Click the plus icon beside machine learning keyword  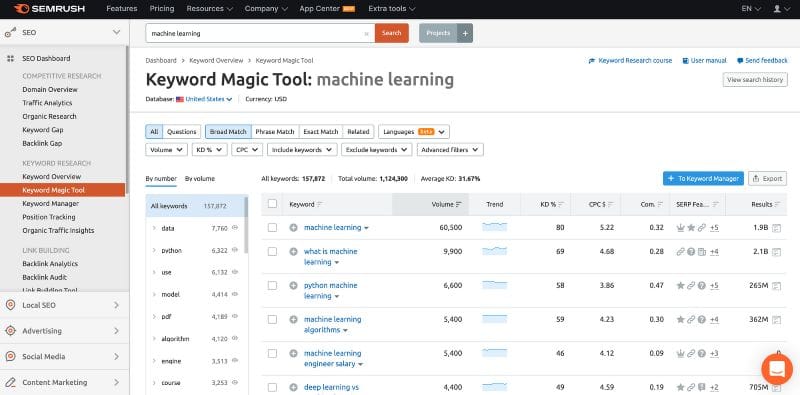click(293, 228)
